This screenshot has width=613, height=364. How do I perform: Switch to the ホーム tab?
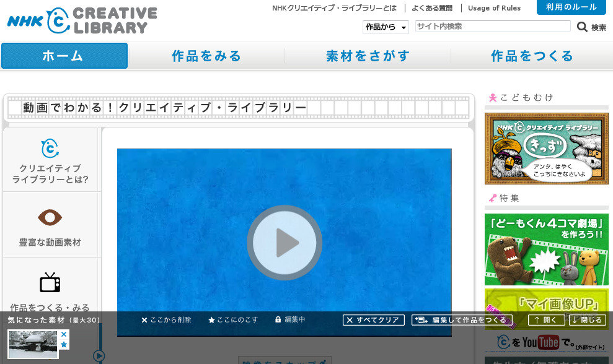[x=64, y=56]
